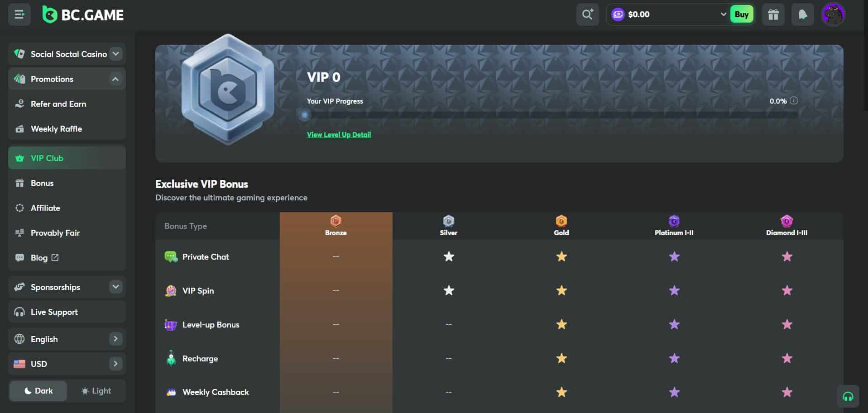Open notifications bell icon
Screen dimensions: 868x413
point(803,14)
